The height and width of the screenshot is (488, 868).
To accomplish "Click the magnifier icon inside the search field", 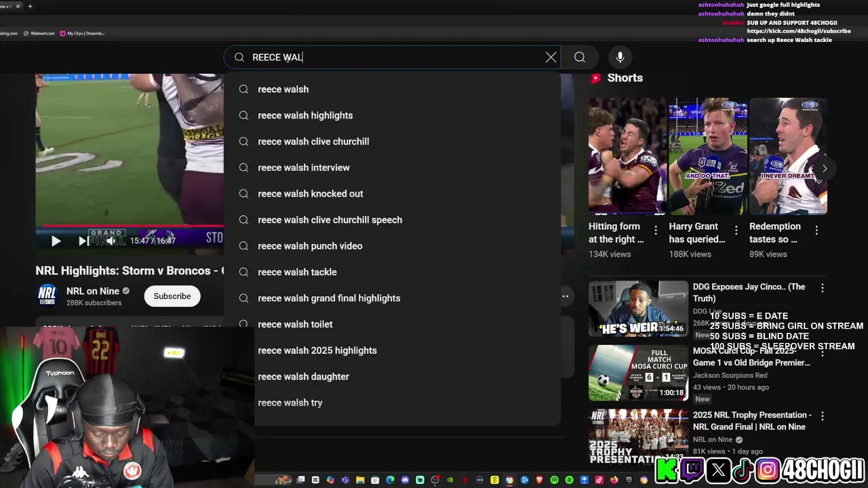I will (239, 58).
